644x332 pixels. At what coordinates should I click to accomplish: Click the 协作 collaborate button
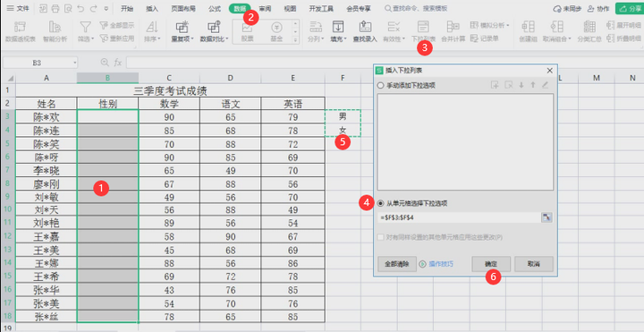pyautogui.click(x=598, y=8)
